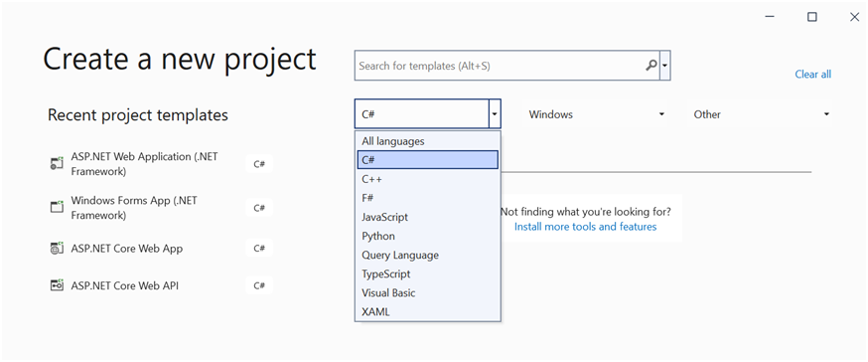Open the Other project type dropdown

[761, 114]
